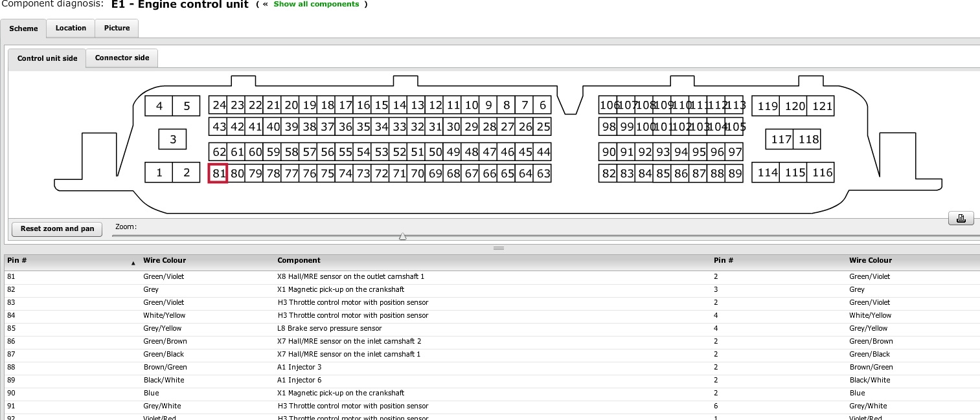Select the X8 Hall/MRE outlet camshaft 1 row
Image resolution: width=980 pixels, height=420 pixels.
click(x=492, y=276)
